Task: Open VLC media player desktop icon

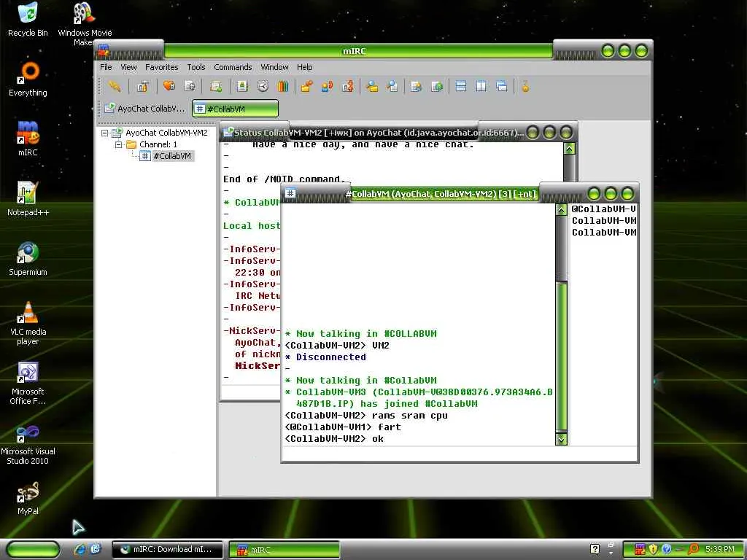Action: point(28,323)
